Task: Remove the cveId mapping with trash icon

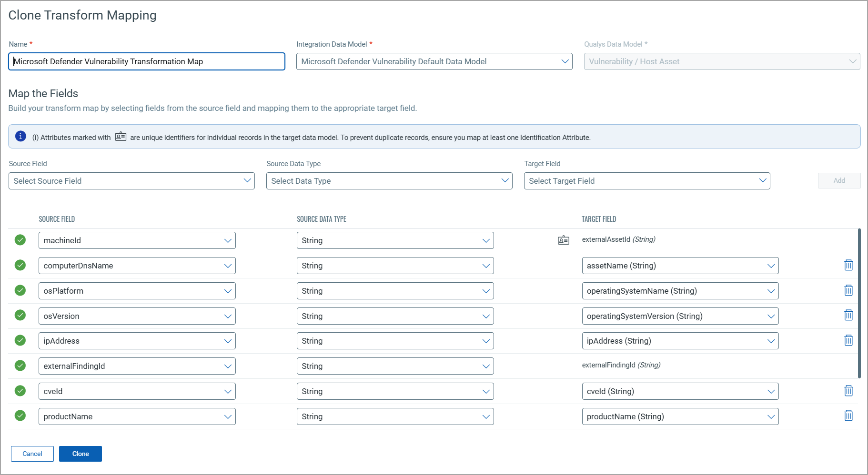Action: point(848,391)
